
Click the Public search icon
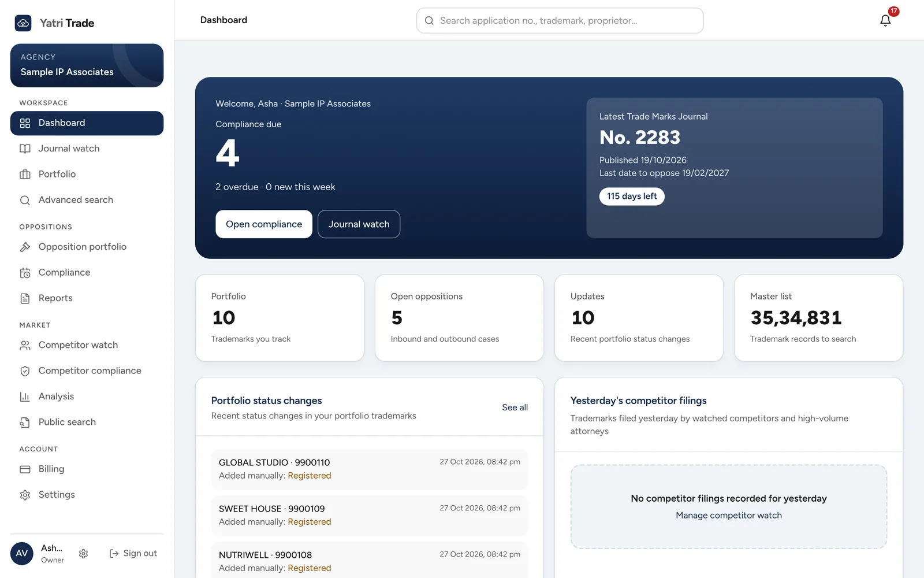25,423
